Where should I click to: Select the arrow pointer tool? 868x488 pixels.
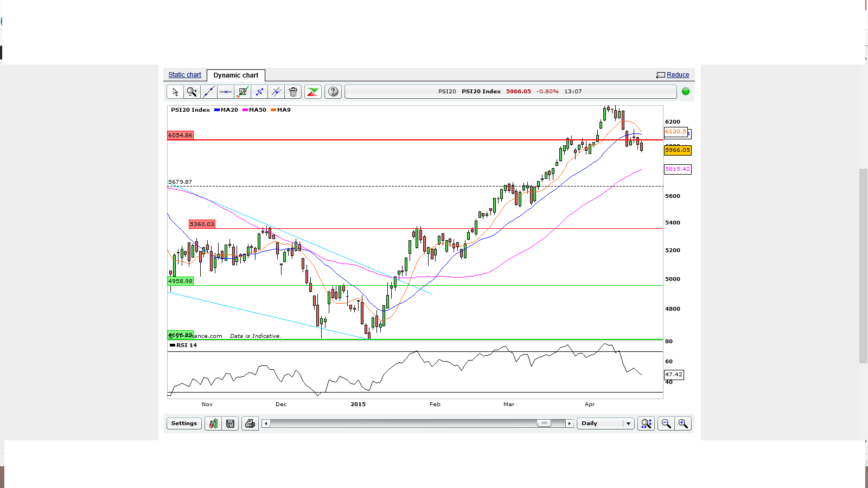pyautogui.click(x=175, y=92)
